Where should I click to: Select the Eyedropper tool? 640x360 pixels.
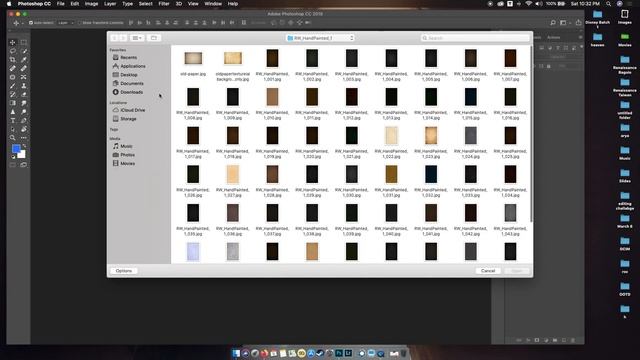click(x=24, y=60)
